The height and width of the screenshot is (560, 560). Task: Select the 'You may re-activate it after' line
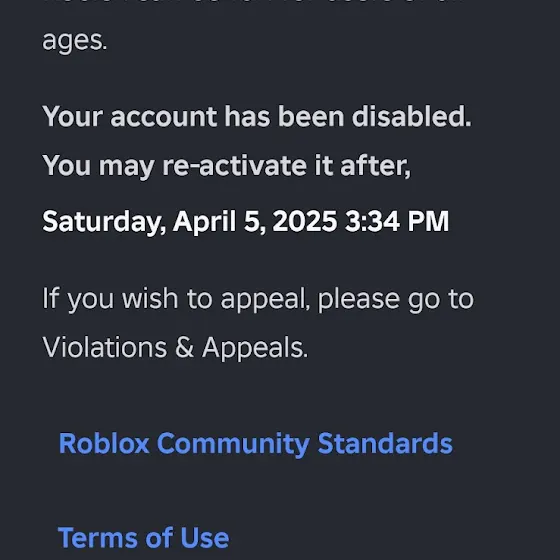point(226,166)
